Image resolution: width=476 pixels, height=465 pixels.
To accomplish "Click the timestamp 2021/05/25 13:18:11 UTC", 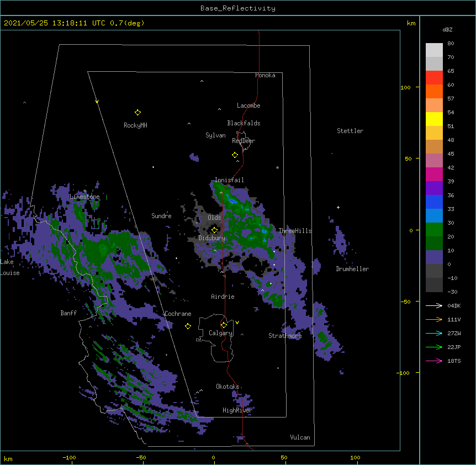I will [54, 23].
